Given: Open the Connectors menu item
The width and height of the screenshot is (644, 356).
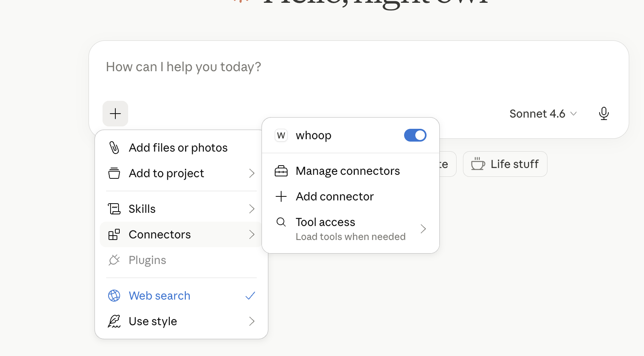Looking at the screenshot, I should (160, 234).
